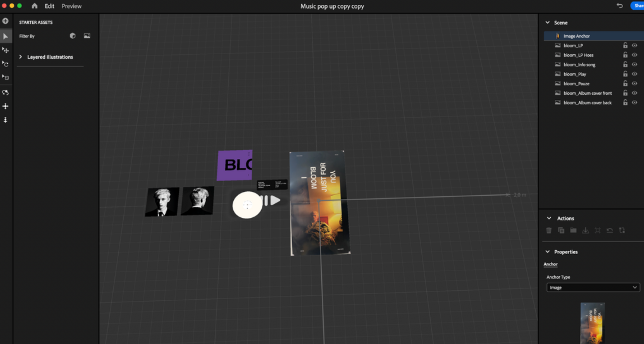The width and height of the screenshot is (644, 344).
Task: Click the Undo arrow in title bar
Action: 620,6
